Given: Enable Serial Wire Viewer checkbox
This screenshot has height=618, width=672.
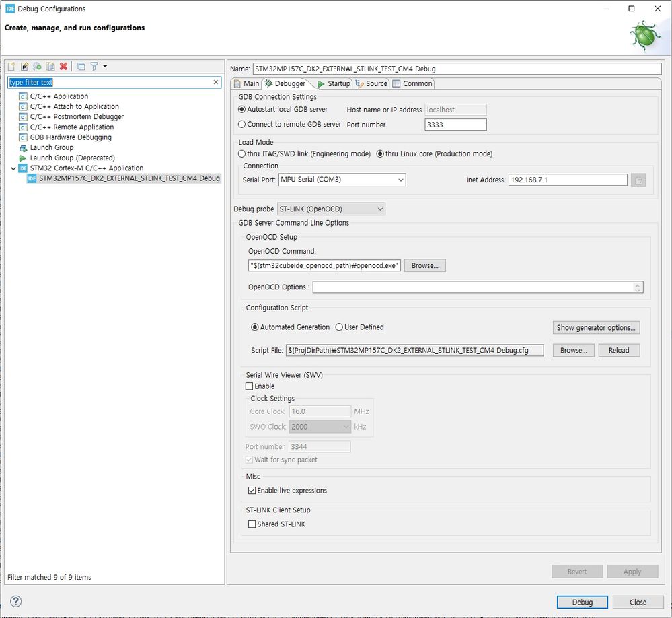Looking at the screenshot, I should click(x=249, y=386).
